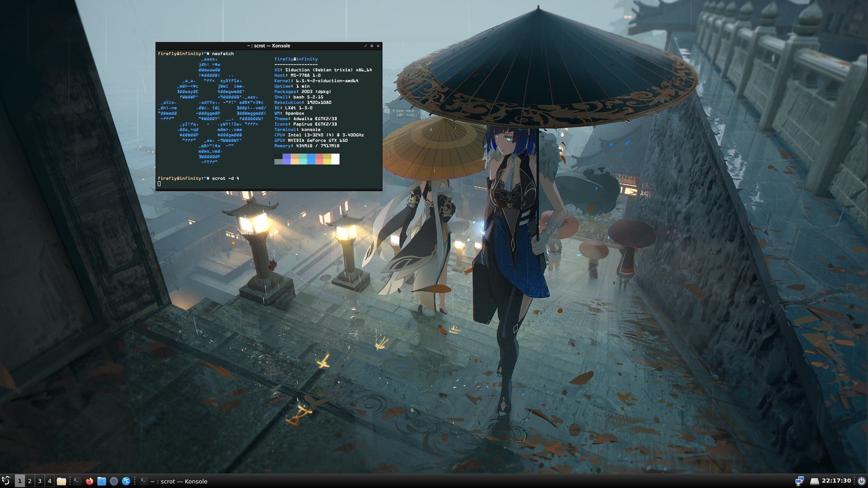This screenshot has width=868, height=488.
Task: Click the teal swatch in neofetch palette
Action: coord(303,159)
